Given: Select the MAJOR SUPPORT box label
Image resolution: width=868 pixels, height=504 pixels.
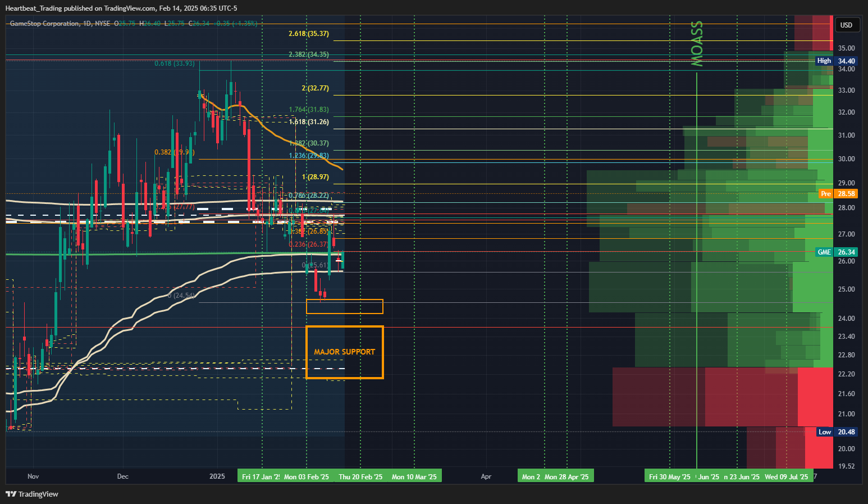Looking at the screenshot, I should pyautogui.click(x=344, y=352).
